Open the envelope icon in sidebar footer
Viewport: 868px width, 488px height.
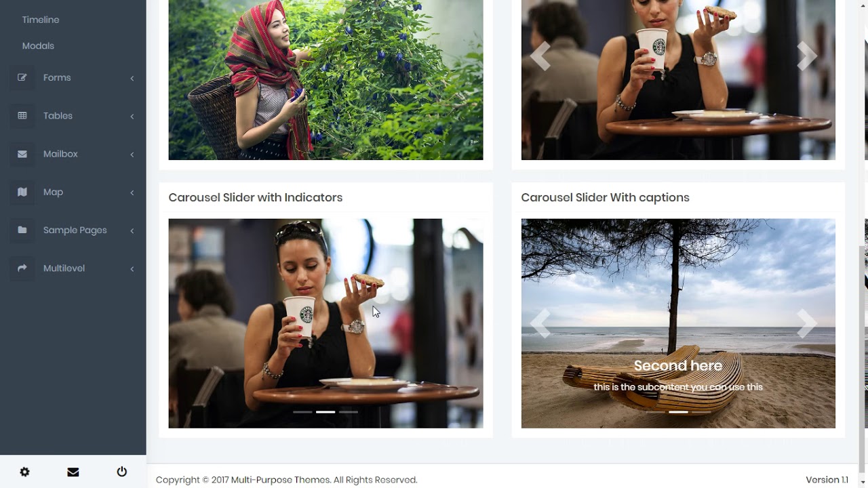click(x=73, y=472)
